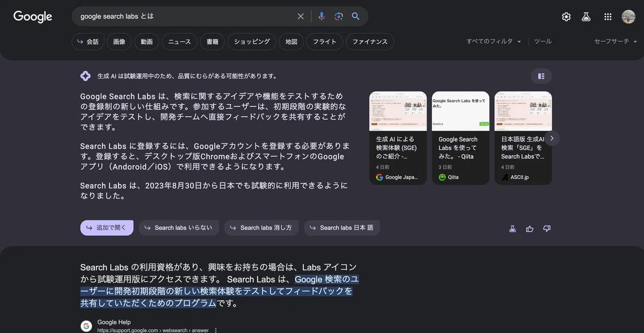This screenshot has height=333, width=644.
Task: Click the Qiita source favicon
Action: [442, 177]
